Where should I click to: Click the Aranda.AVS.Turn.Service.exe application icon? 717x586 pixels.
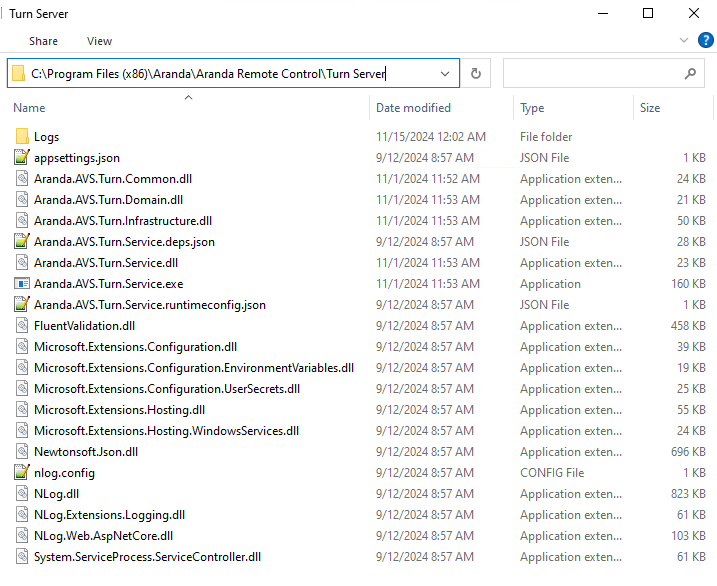pos(21,283)
